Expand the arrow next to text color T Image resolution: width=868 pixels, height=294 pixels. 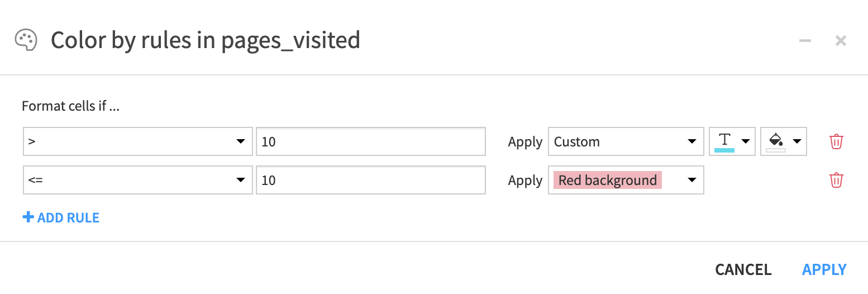pyautogui.click(x=745, y=142)
